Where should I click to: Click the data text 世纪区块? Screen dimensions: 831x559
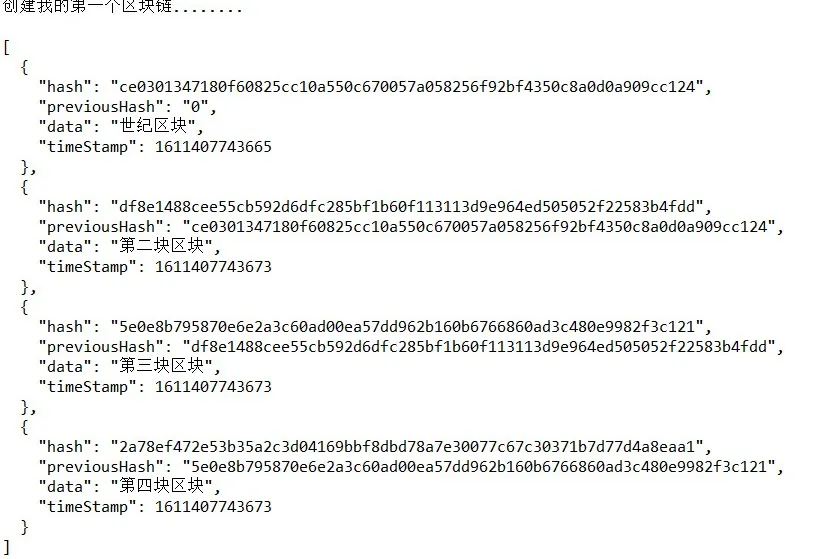153,126
